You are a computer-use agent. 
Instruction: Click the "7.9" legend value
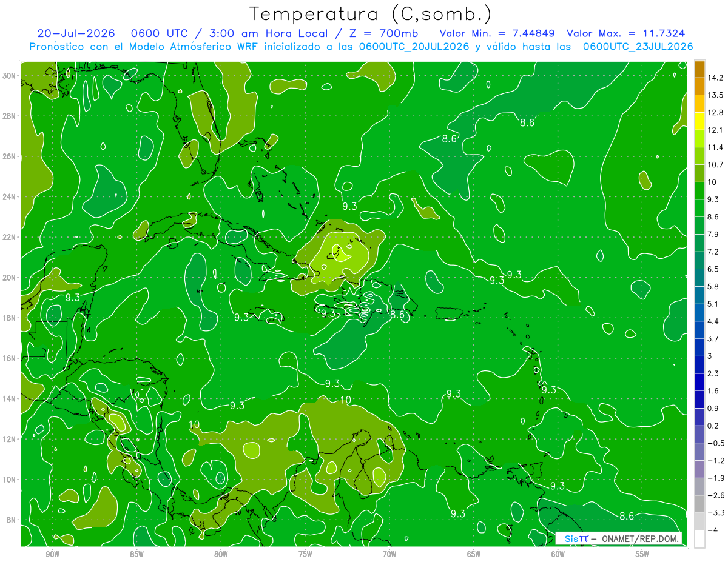tap(713, 234)
